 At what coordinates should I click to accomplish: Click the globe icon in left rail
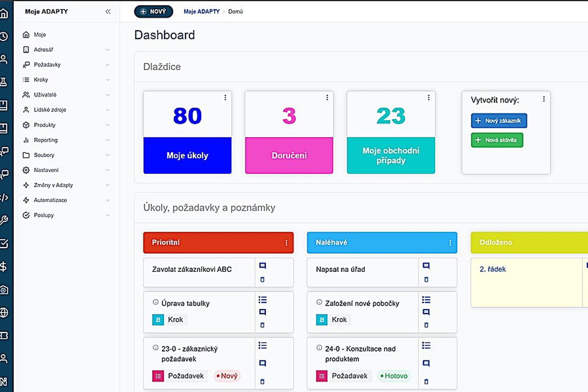click(4, 312)
